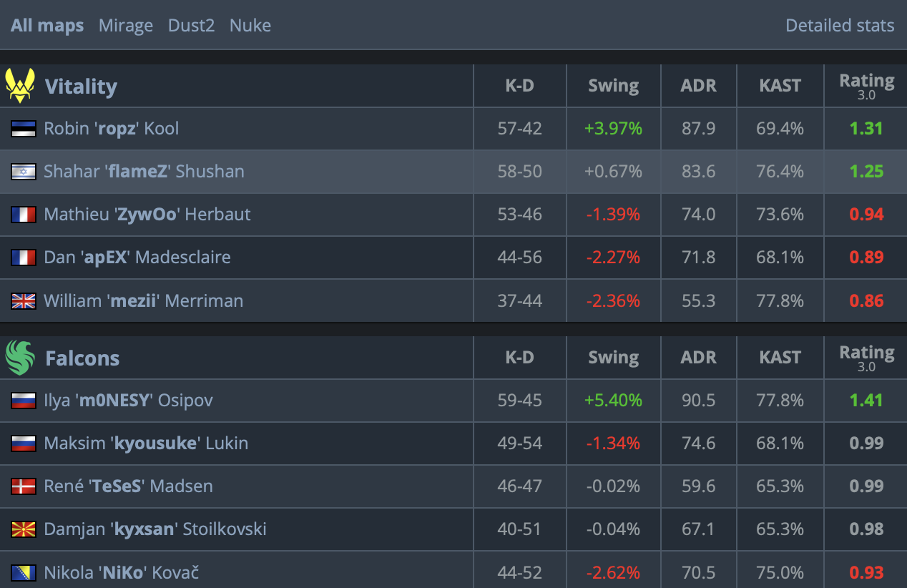The height and width of the screenshot is (588, 907).
Task: Open Robin 'ropz' Kool's player profile
Action: (x=112, y=129)
